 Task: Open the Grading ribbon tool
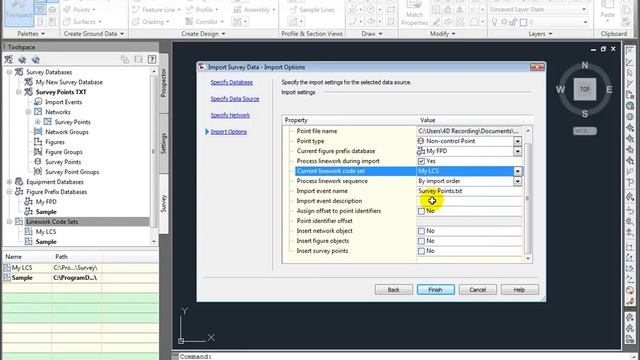click(x=151, y=21)
